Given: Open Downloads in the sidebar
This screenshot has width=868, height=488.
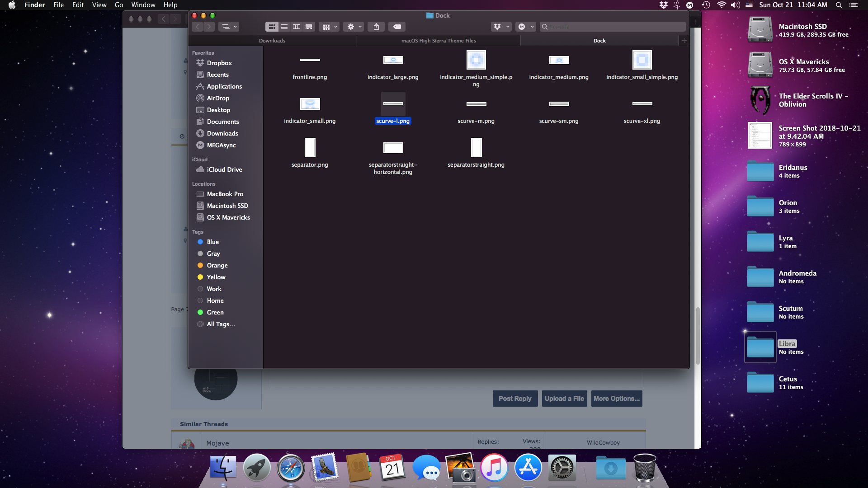Looking at the screenshot, I should tap(222, 133).
